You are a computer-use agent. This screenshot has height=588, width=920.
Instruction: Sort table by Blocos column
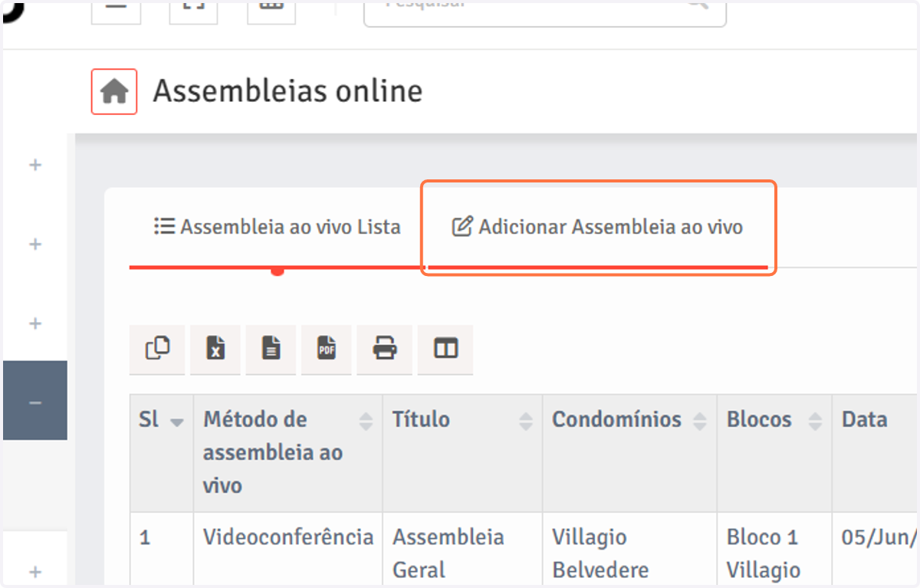(774, 453)
